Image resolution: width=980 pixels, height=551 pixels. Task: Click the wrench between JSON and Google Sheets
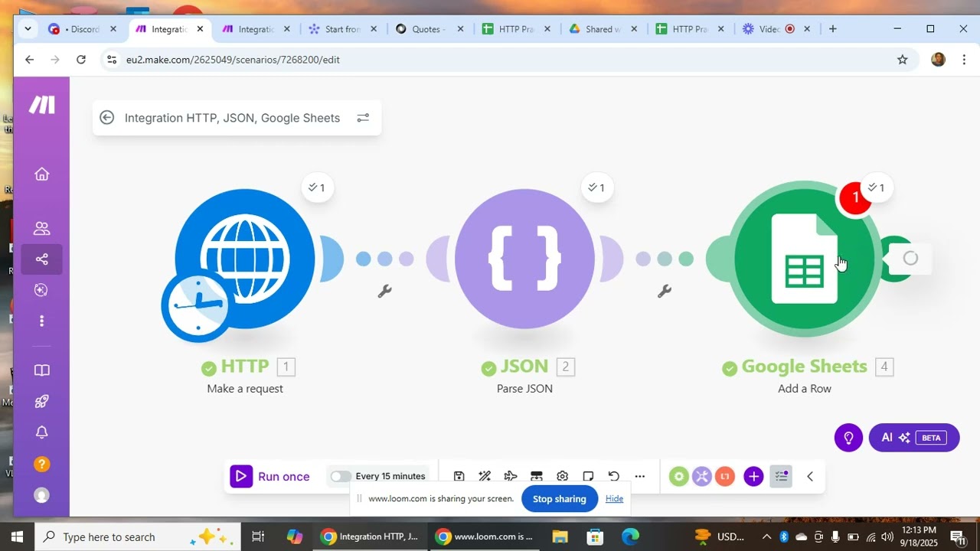pyautogui.click(x=665, y=291)
